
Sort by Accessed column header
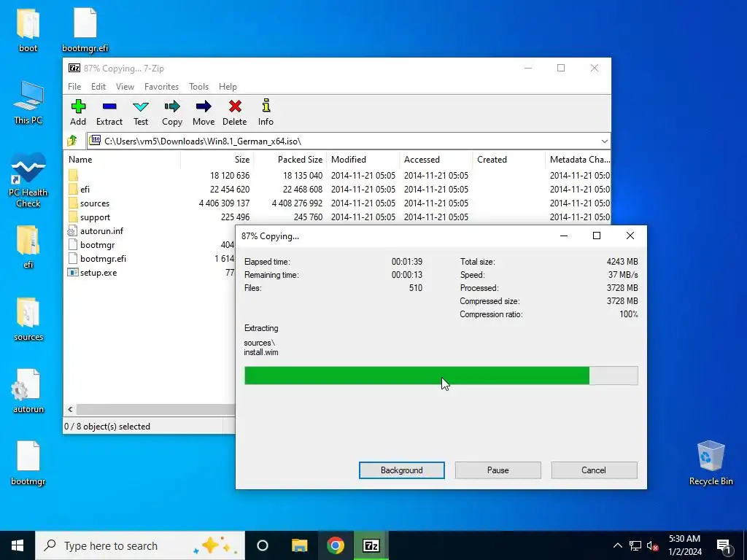(436, 160)
